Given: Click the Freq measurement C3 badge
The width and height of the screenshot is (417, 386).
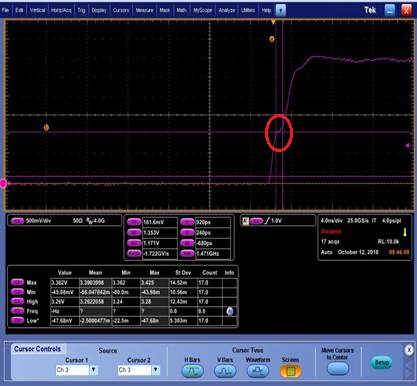Looking at the screenshot, I should [17, 311].
